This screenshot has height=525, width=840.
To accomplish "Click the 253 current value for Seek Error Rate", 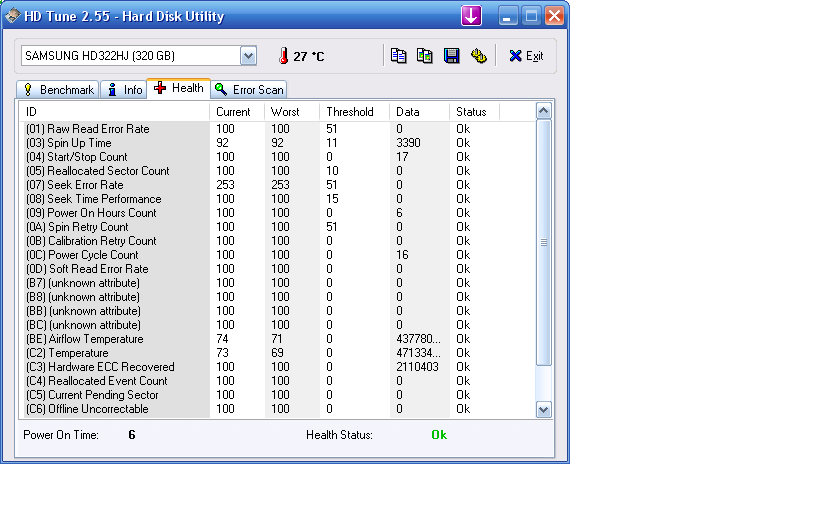I will (x=226, y=184).
